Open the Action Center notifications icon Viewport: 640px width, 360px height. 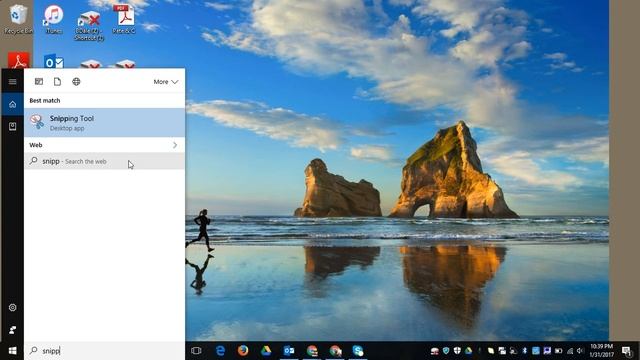pos(627,351)
